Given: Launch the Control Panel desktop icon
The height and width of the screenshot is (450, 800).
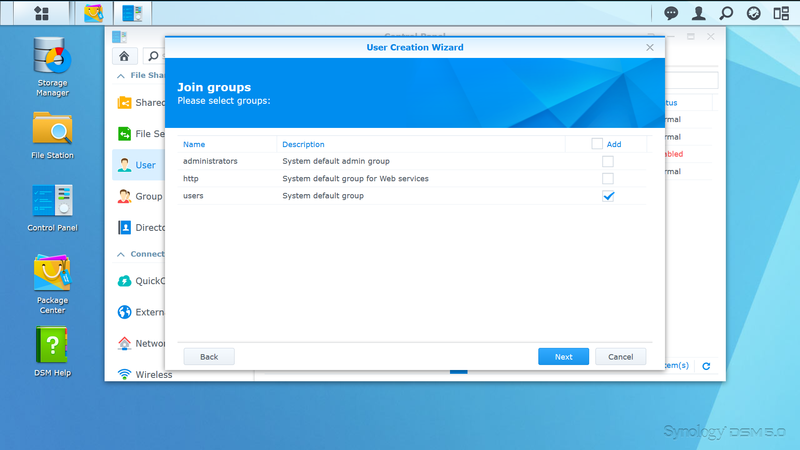Looking at the screenshot, I should click(52, 206).
